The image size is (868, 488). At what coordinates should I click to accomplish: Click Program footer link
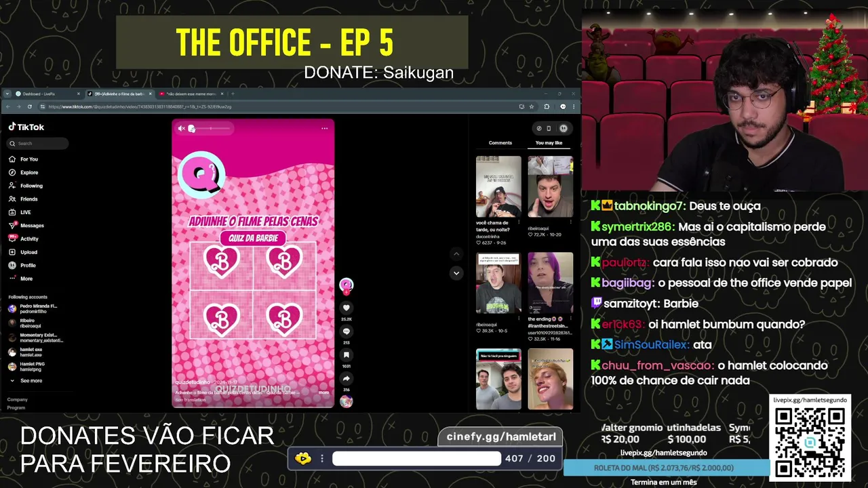pos(16,407)
